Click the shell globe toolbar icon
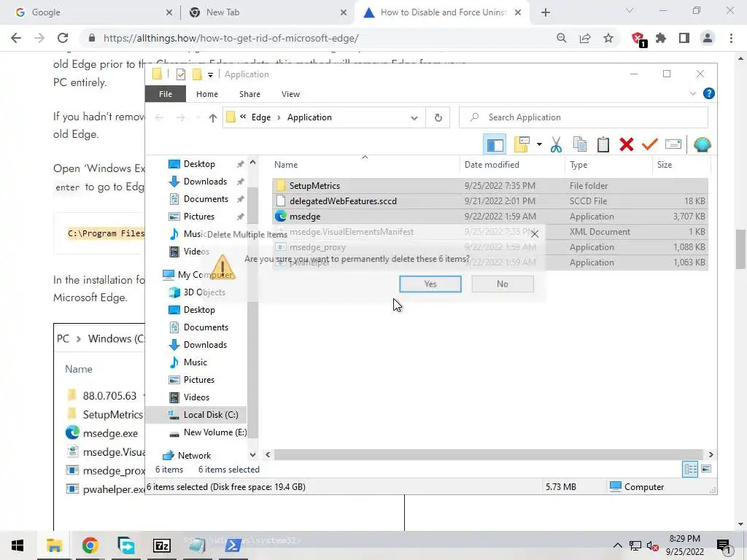Screen dimensions: 747x560 [x=703, y=144]
